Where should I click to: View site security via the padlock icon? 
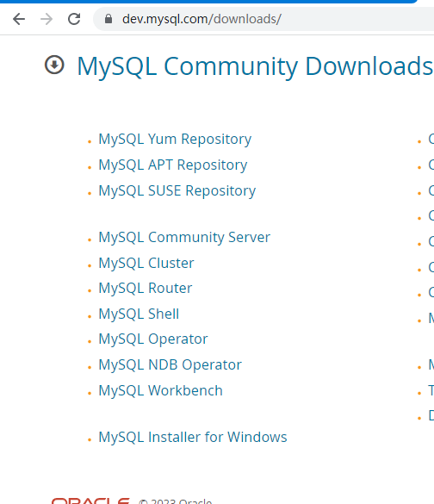(x=108, y=19)
